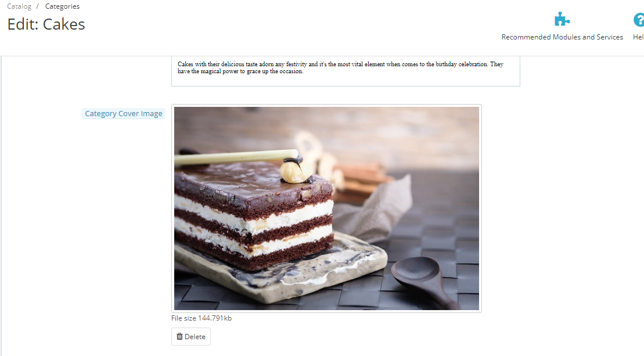Click into the description text area
This screenshot has height=356, width=644.
(x=346, y=71)
